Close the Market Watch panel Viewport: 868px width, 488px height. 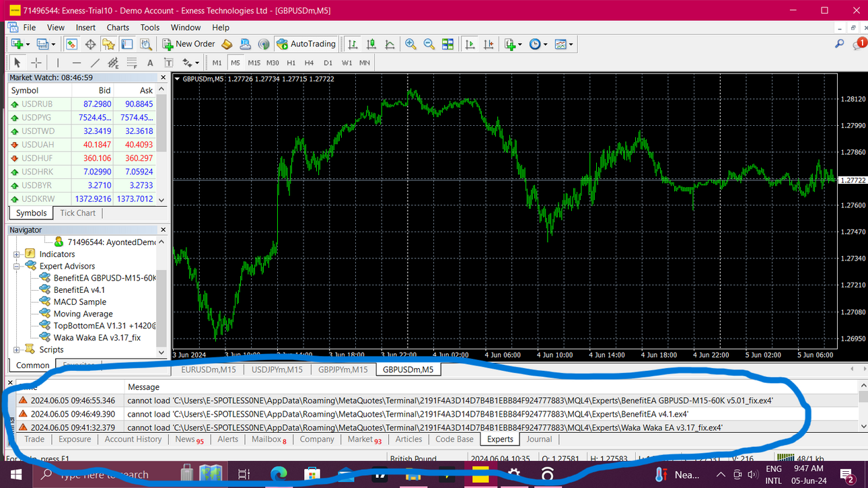click(163, 77)
